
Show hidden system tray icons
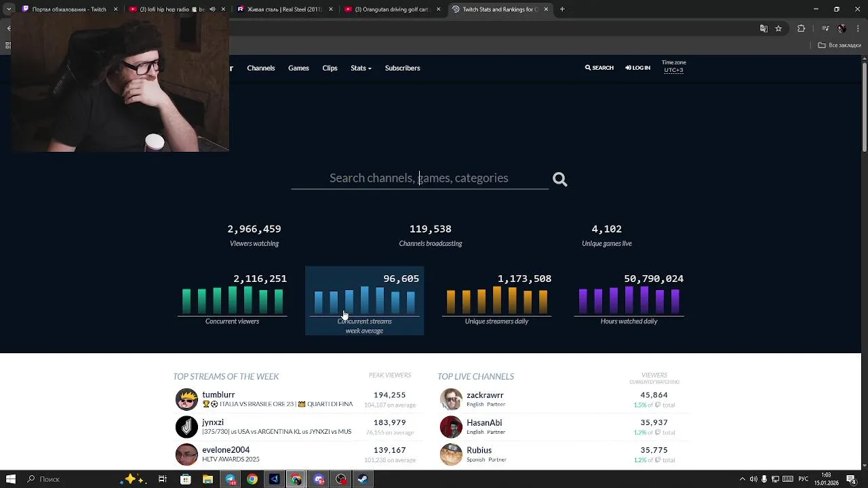(x=742, y=479)
